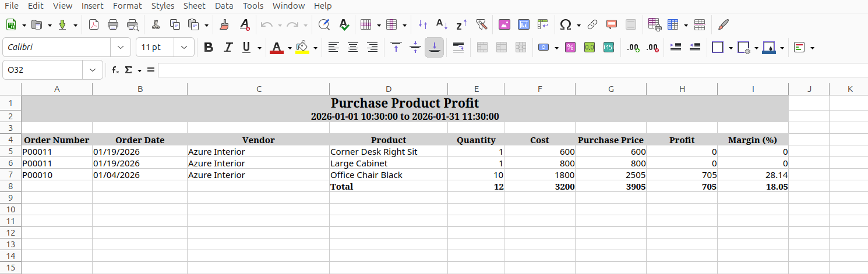
Task: Center text horizontally
Action: (x=352, y=47)
